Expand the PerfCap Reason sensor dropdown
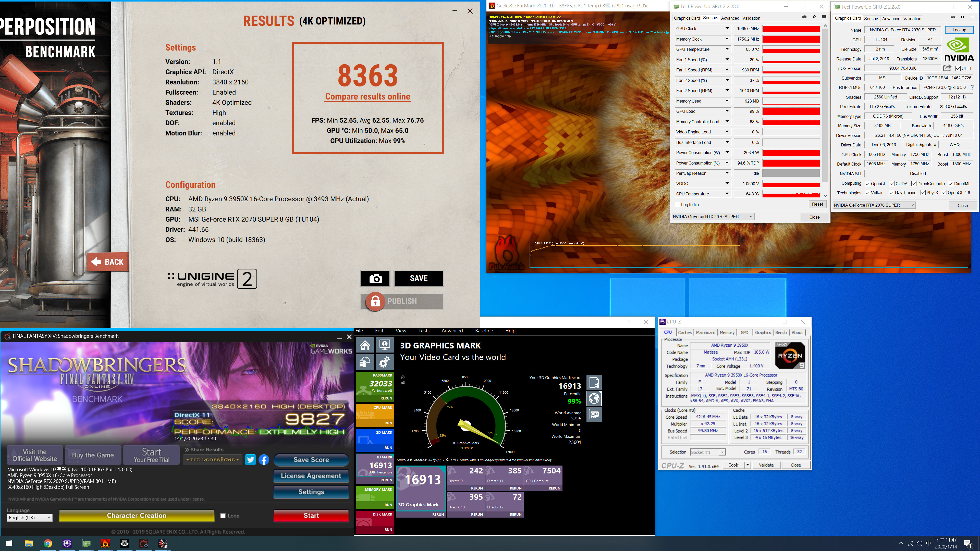This screenshot has width=980, height=551. pyautogui.click(x=727, y=173)
